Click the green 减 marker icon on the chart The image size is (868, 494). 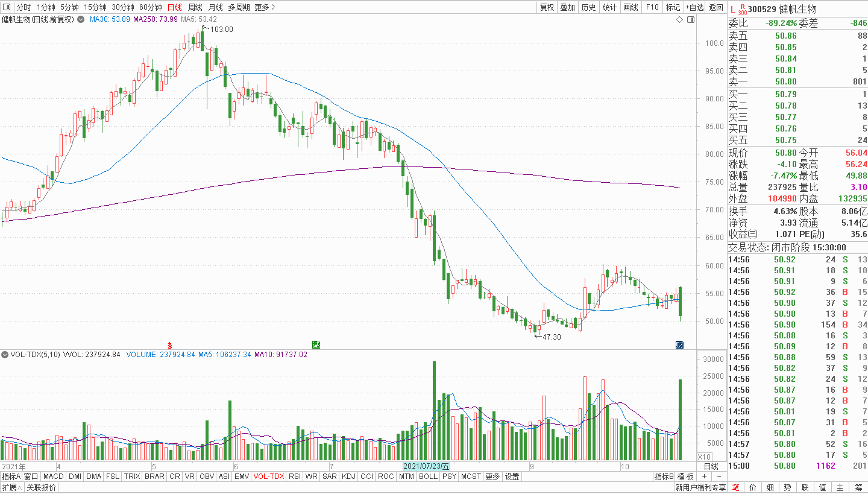(315, 344)
